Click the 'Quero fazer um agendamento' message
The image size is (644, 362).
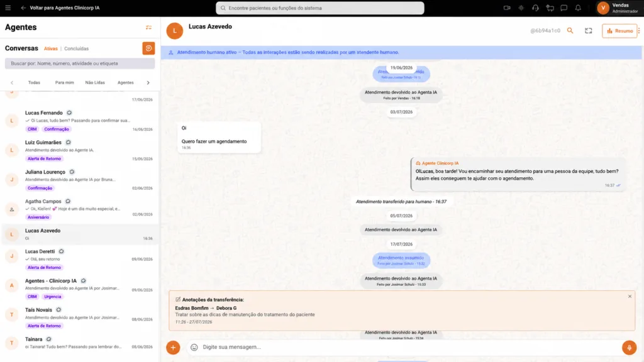click(214, 141)
